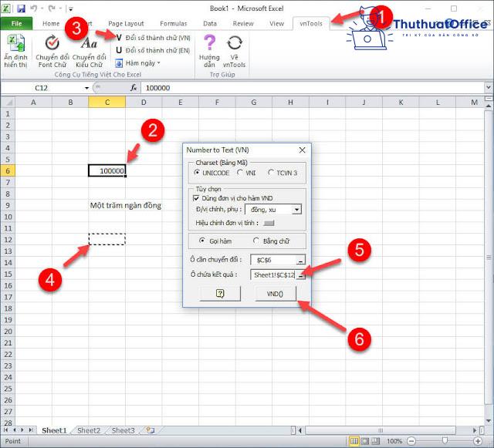Open the File tab
This screenshot has height=448, width=494.
tap(16, 24)
